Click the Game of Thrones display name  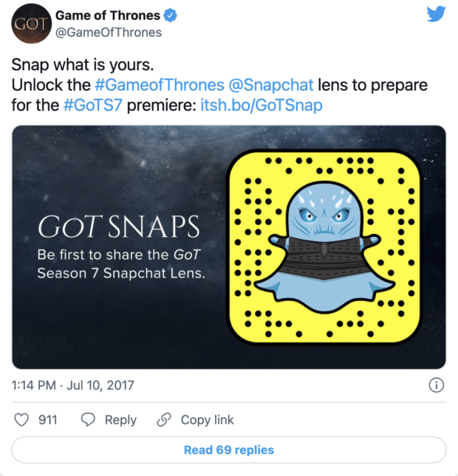[108, 15]
